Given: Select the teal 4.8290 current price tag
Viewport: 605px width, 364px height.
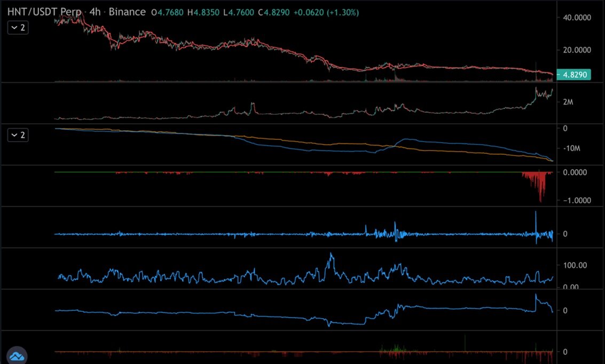Looking at the screenshot, I should tap(573, 75).
